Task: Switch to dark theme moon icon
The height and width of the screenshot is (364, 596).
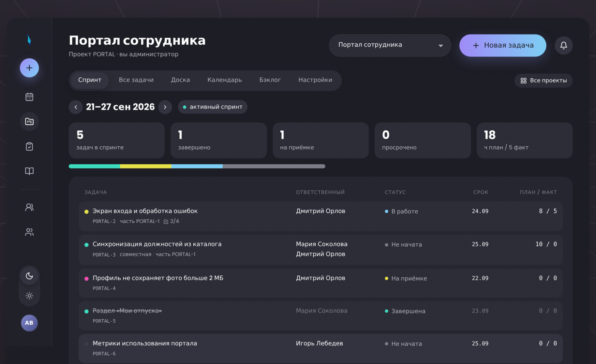Action: click(29, 276)
